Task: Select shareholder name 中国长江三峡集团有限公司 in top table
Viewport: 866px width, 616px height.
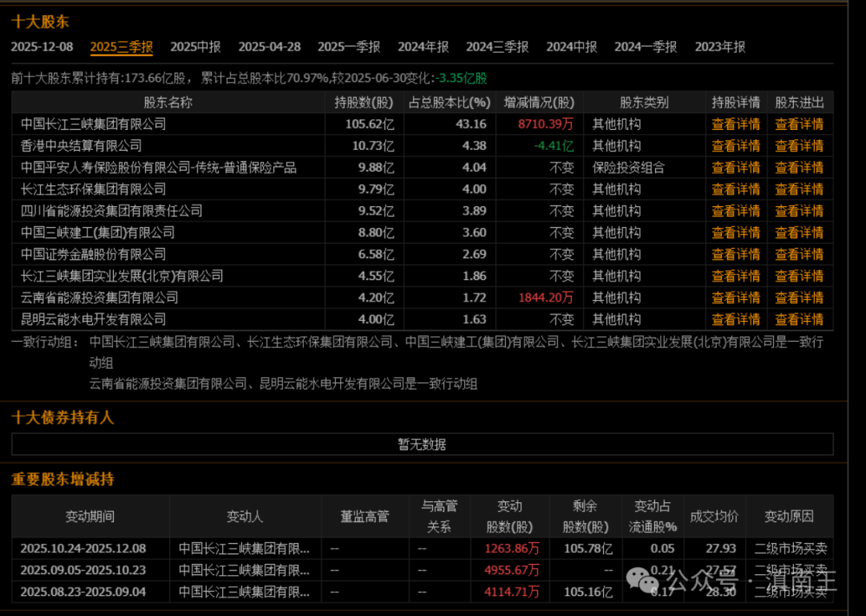Action: point(93,124)
